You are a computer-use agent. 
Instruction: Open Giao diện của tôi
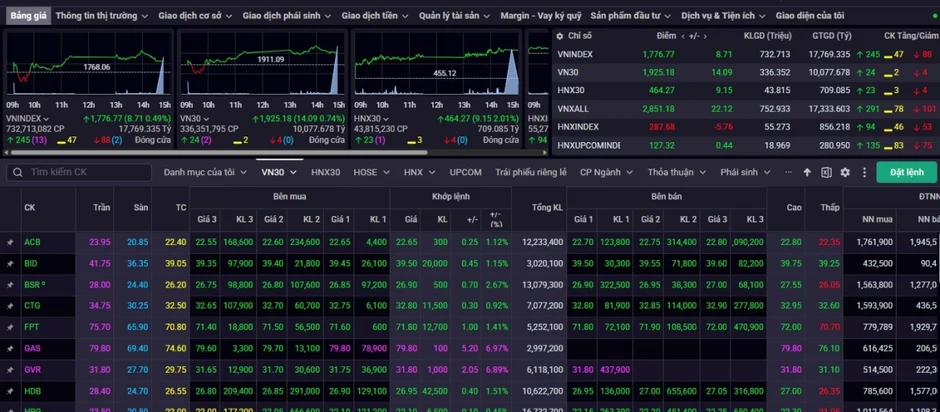point(809,16)
